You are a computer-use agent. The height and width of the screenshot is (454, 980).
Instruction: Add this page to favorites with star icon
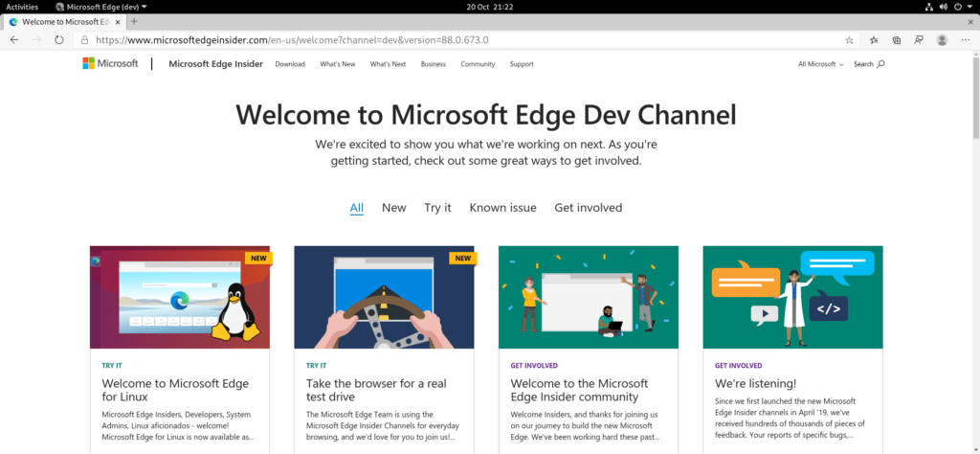click(849, 40)
